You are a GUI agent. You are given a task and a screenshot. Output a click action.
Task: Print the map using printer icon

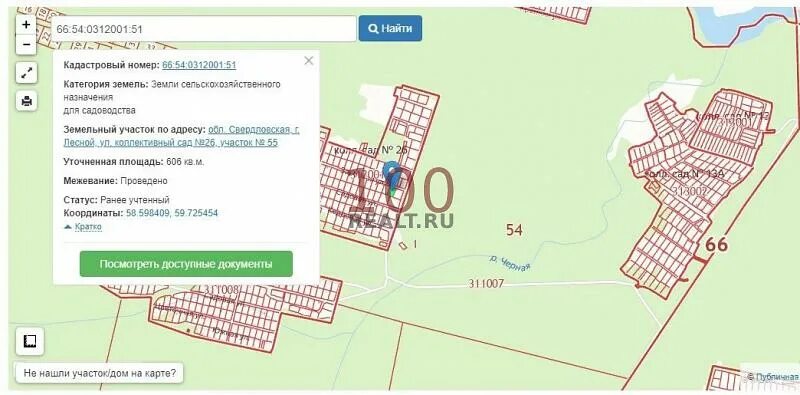[x=27, y=101]
